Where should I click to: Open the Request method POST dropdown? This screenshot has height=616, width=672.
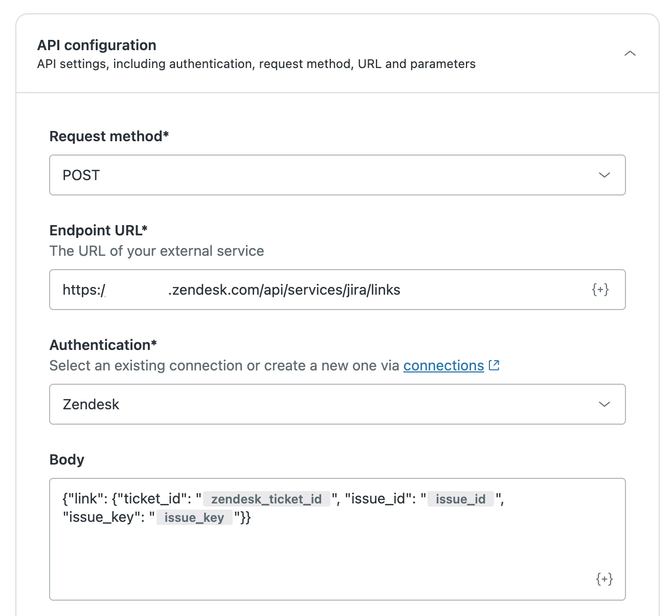(x=338, y=175)
